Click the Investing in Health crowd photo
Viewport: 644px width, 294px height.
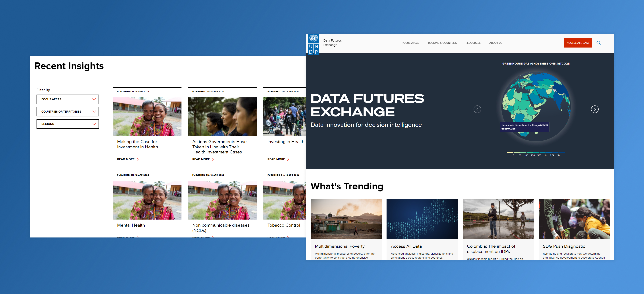(x=285, y=117)
